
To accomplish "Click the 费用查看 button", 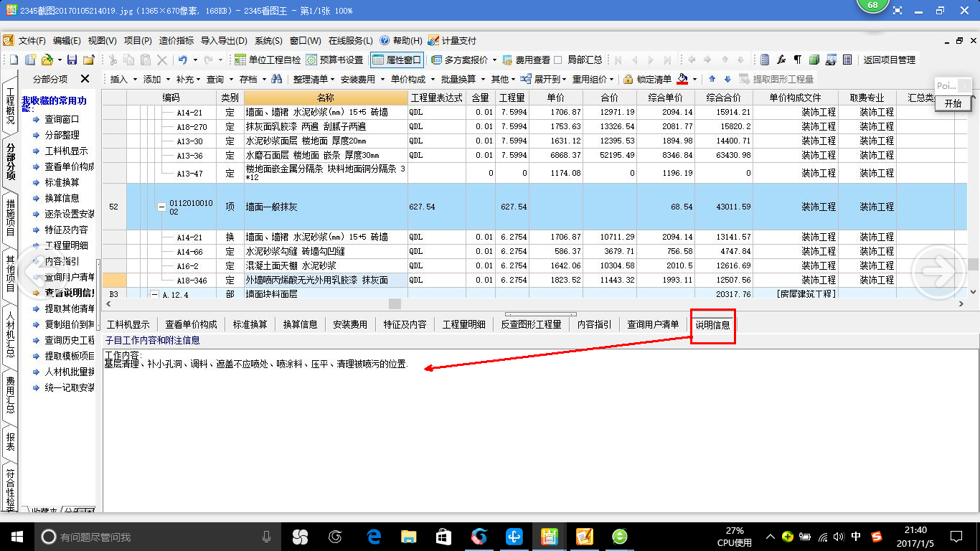I will pyautogui.click(x=527, y=60).
